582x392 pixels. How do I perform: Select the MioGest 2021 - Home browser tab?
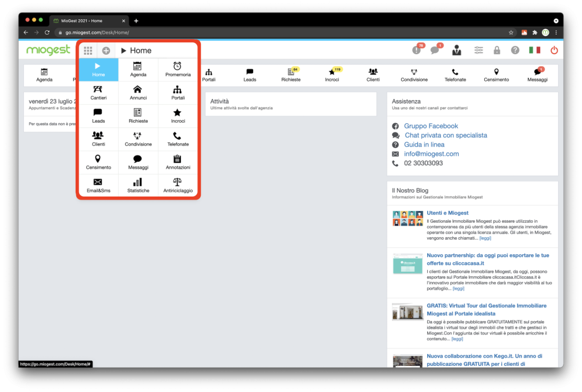[x=89, y=21]
